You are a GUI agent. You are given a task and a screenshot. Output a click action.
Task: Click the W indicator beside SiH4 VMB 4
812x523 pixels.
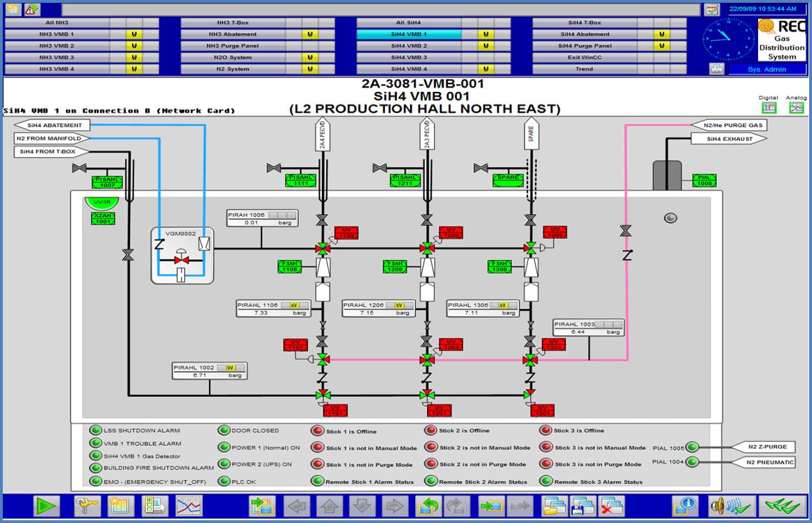coord(485,69)
